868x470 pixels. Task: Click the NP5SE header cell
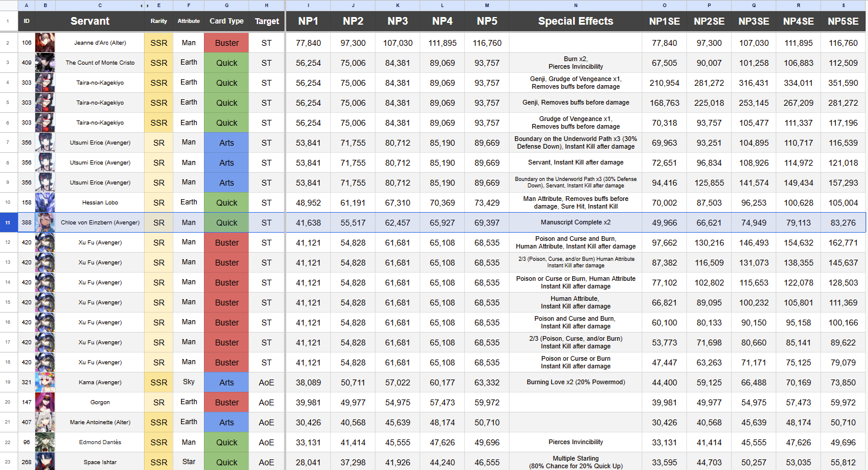(844, 22)
